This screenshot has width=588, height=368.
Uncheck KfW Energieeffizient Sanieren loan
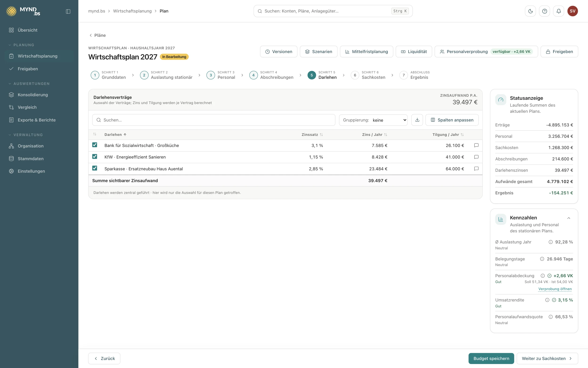(95, 156)
